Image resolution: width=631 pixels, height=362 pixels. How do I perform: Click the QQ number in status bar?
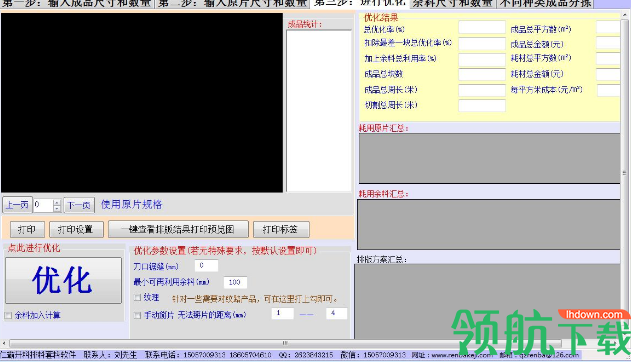click(x=306, y=355)
